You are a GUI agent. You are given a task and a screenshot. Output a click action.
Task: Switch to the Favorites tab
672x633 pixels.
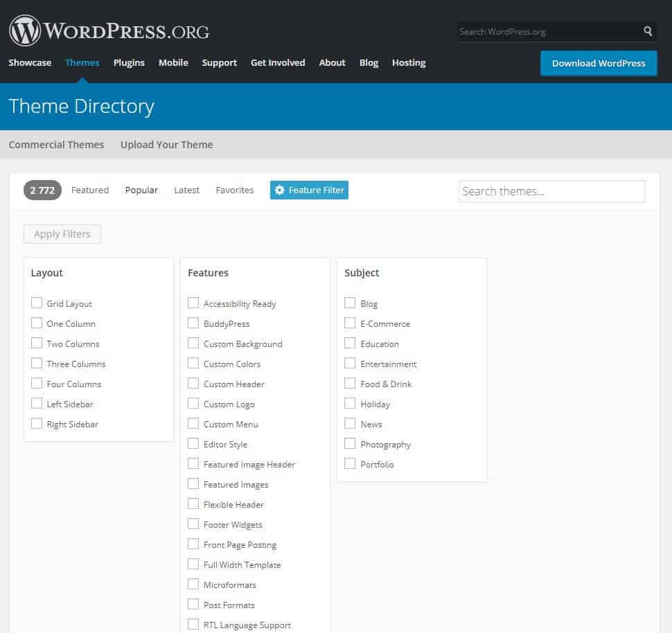click(x=235, y=190)
